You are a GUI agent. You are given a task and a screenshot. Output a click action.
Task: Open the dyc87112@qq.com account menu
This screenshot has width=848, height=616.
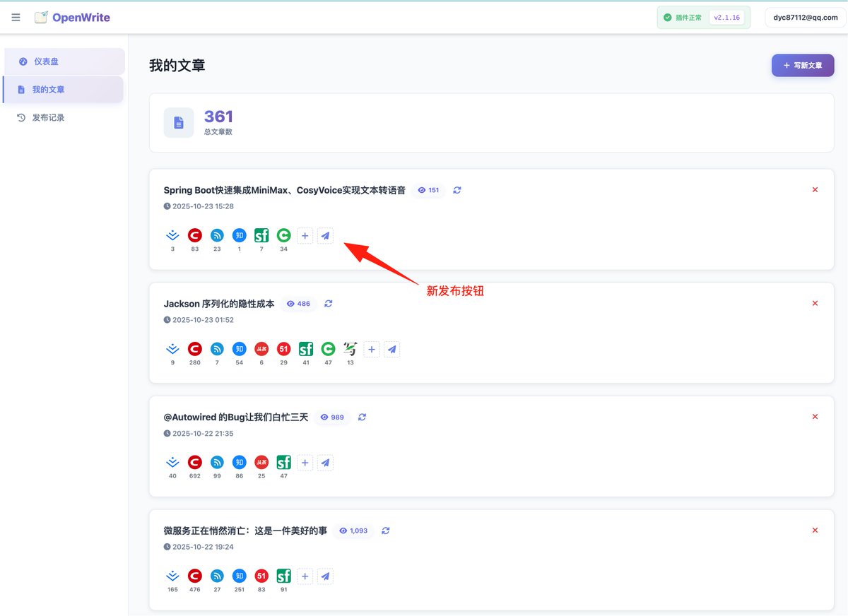click(x=805, y=18)
